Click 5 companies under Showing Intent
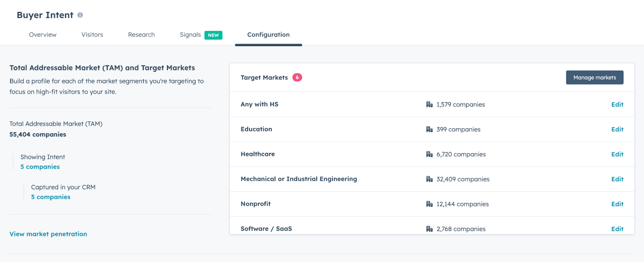The width and height of the screenshot is (644, 262). (x=40, y=167)
